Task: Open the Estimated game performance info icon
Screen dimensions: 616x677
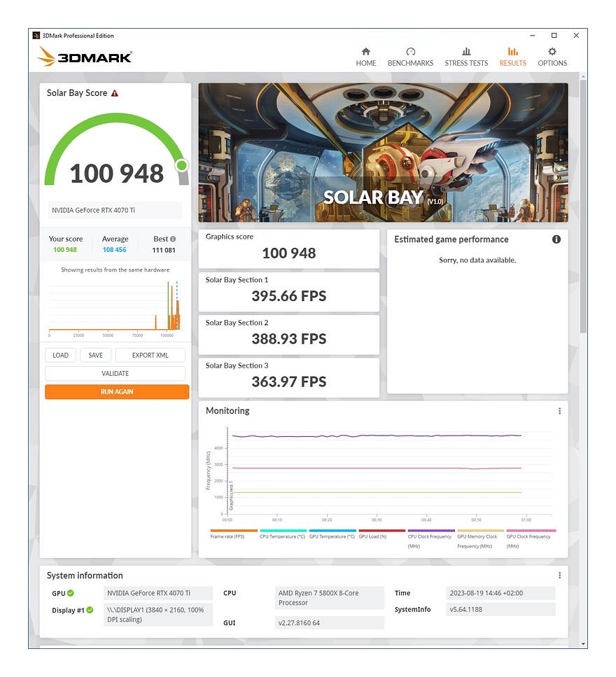Action: pyautogui.click(x=556, y=239)
